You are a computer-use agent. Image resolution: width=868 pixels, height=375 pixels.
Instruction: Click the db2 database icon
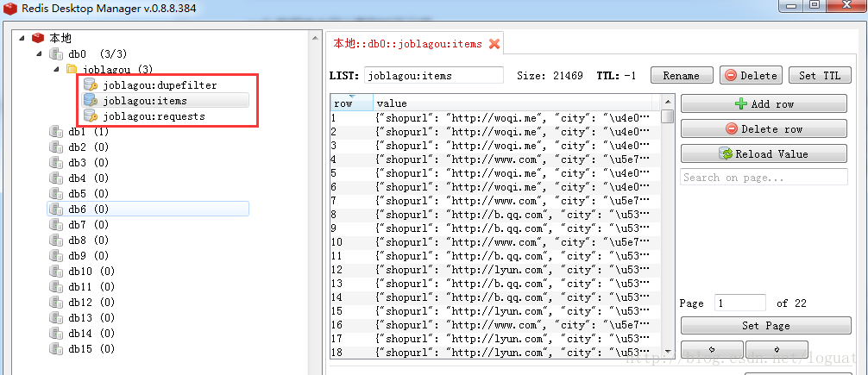tap(55, 147)
